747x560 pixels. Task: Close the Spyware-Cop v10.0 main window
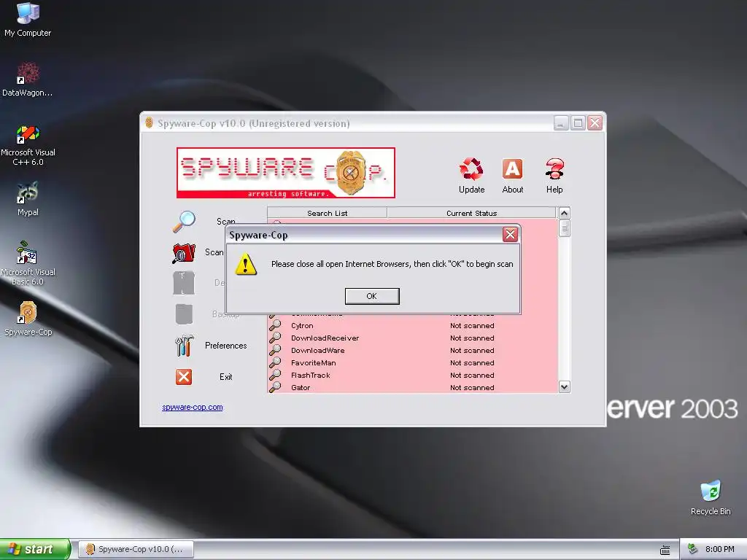pyautogui.click(x=595, y=123)
